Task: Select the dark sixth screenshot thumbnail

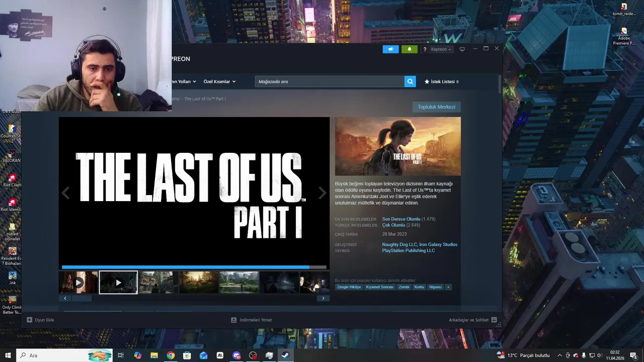Action: (x=279, y=282)
